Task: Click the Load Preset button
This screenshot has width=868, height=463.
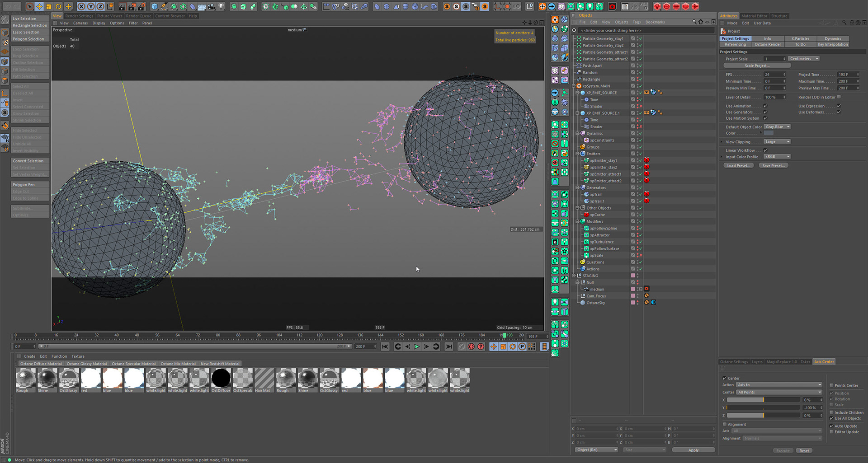Action: (x=739, y=165)
